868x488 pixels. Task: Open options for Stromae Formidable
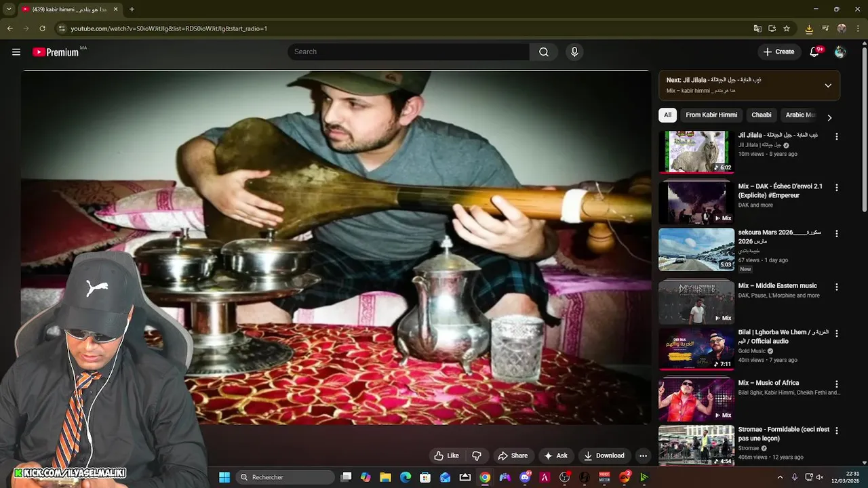pos(836,430)
